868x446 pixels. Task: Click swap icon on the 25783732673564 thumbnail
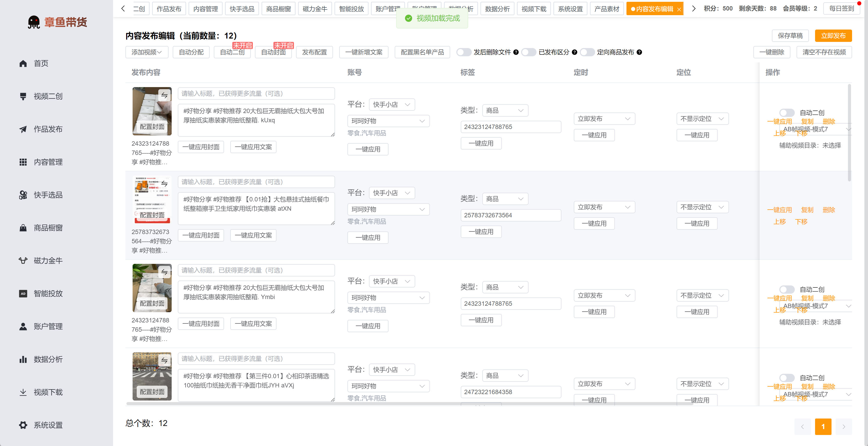tap(164, 184)
